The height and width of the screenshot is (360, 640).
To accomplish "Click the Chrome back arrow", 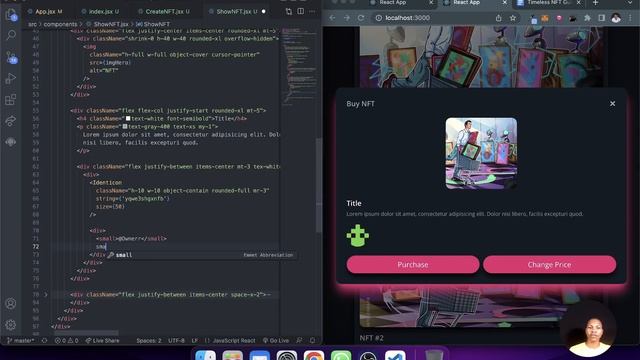I will tap(332, 18).
